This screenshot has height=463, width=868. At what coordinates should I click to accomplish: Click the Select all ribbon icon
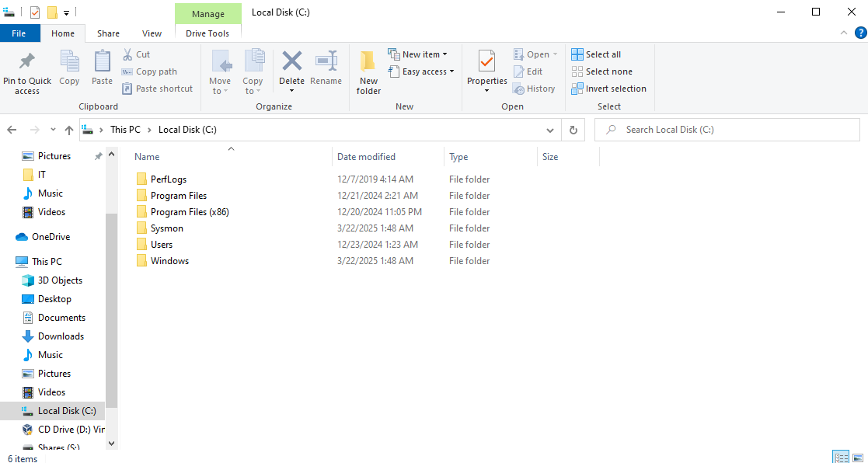(x=577, y=54)
